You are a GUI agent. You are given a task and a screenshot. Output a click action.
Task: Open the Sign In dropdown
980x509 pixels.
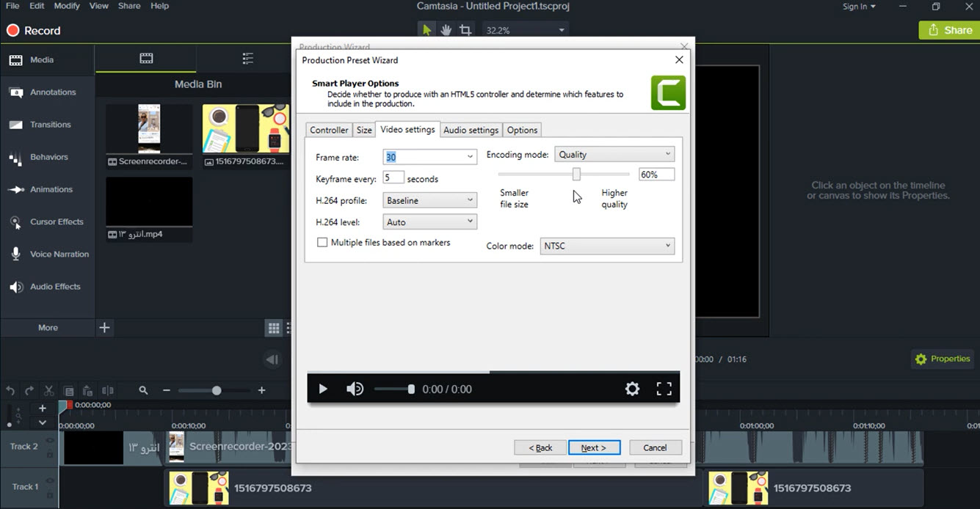coord(859,7)
